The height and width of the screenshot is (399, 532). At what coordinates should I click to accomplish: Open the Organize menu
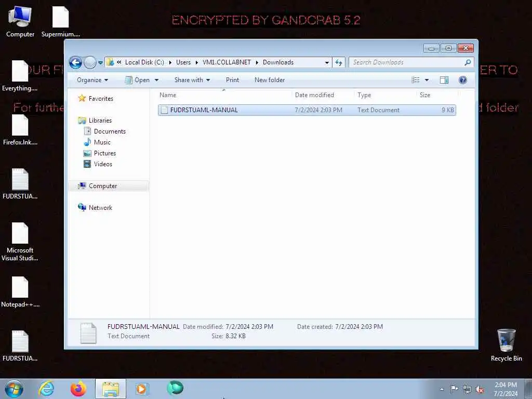pyautogui.click(x=92, y=80)
